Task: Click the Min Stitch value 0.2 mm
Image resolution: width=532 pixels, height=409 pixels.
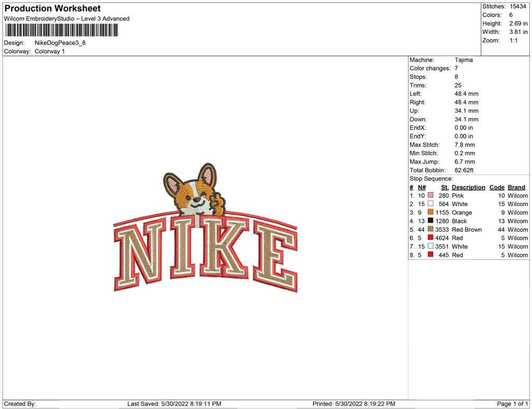Action: click(465, 153)
